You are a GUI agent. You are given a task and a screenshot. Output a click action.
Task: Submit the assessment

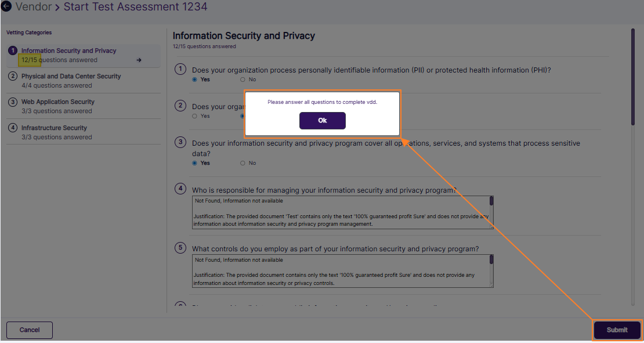click(617, 330)
